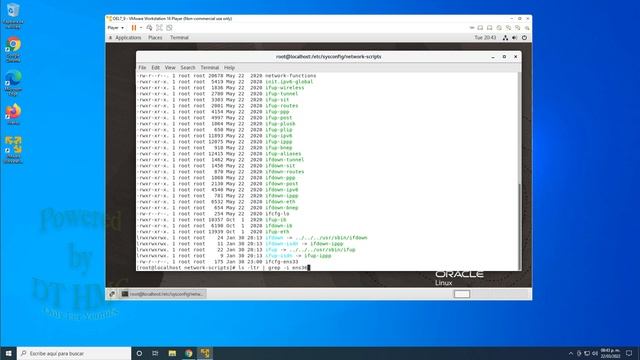Open Windows network tray icon

point(587,353)
